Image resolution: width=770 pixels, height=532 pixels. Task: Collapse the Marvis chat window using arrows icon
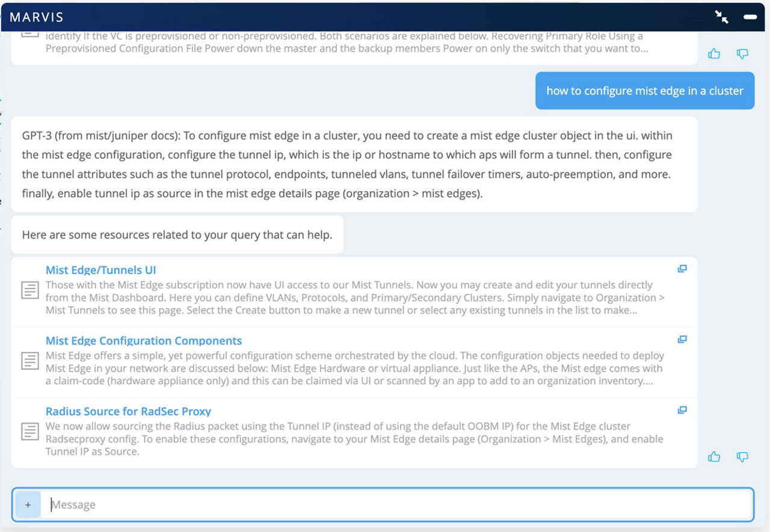[x=722, y=17]
